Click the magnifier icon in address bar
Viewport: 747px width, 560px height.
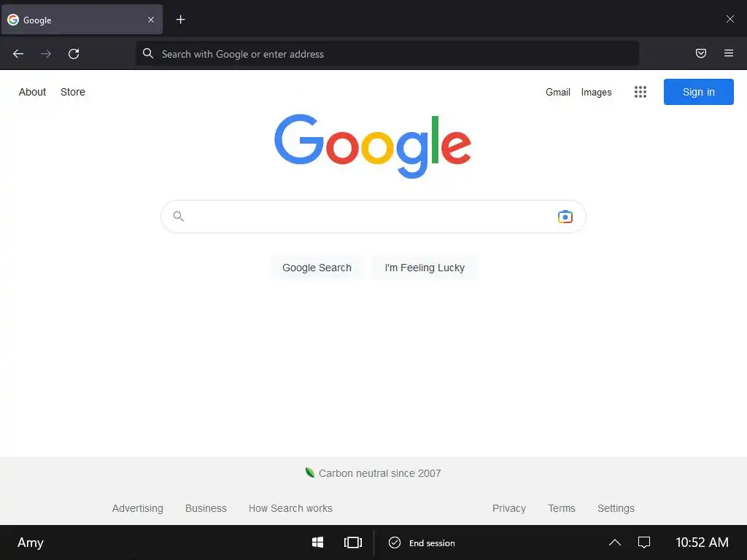[148, 53]
